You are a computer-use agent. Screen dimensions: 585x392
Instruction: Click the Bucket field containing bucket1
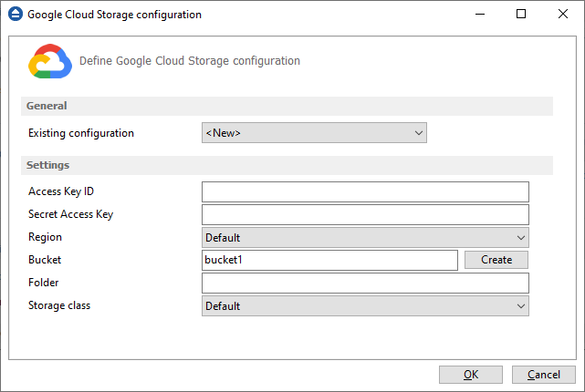(329, 260)
